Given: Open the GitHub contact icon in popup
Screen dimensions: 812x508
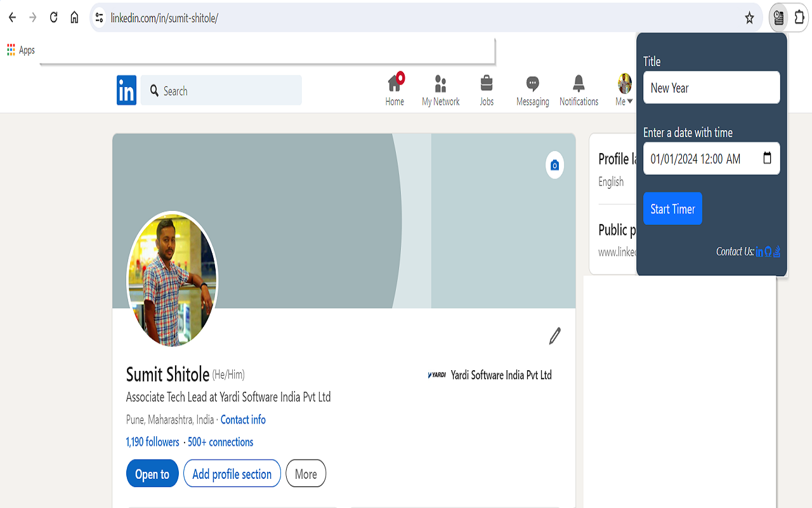Looking at the screenshot, I should click(x=768, y=252).
